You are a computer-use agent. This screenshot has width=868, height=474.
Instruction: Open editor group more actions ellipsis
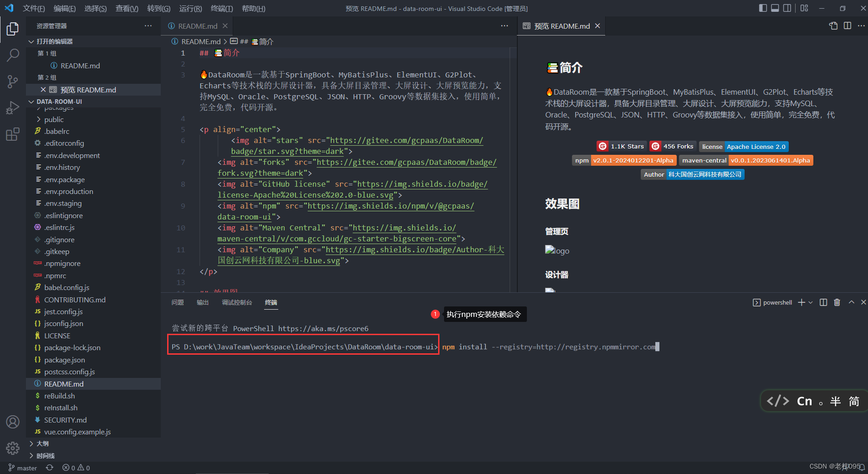click(x=504, y=26)
